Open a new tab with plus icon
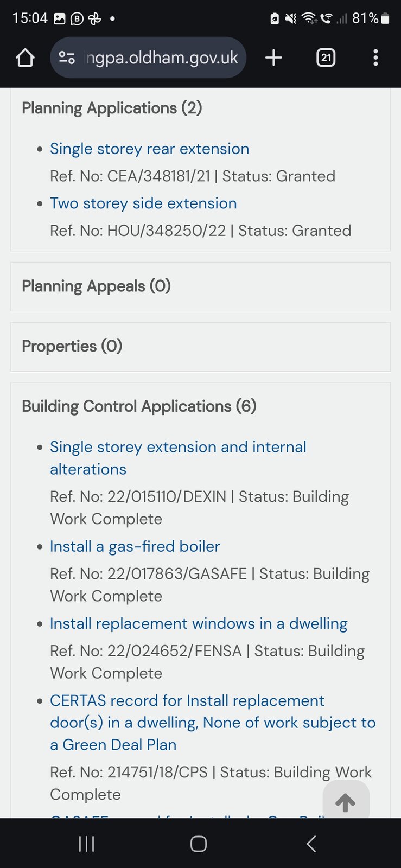401x868 pixels. point(273,58)
